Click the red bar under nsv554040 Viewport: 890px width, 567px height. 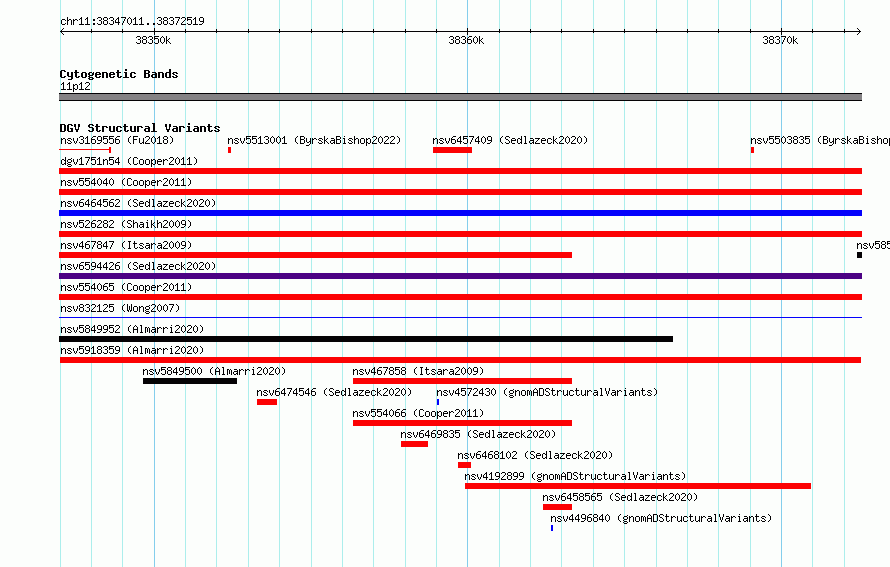pos(460,192)
